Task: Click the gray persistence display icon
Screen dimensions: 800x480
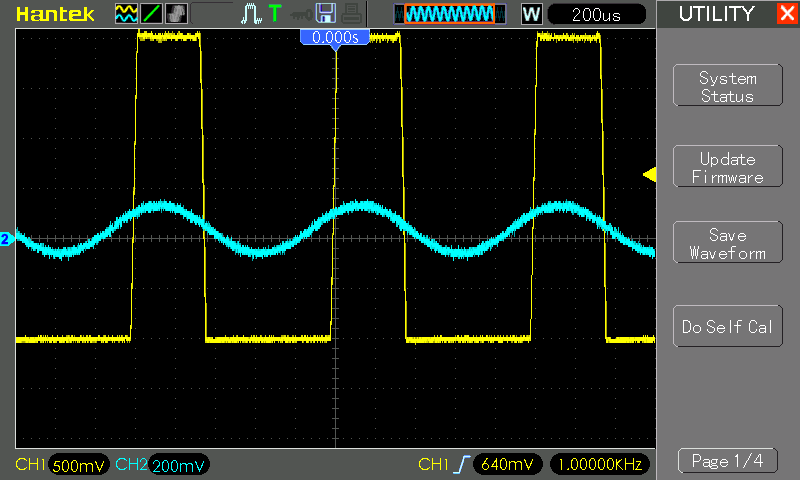Action: (x=177, y=14)
